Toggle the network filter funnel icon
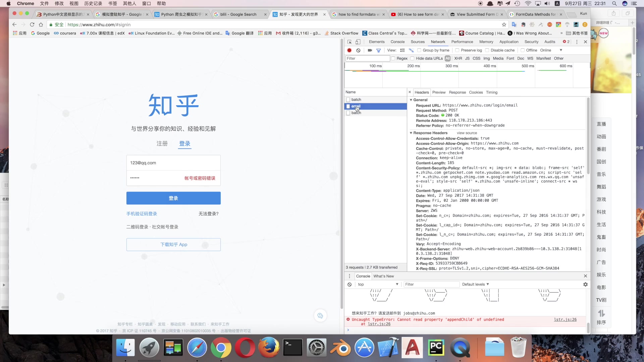This screenshot has height=362, width=644. 378,50
